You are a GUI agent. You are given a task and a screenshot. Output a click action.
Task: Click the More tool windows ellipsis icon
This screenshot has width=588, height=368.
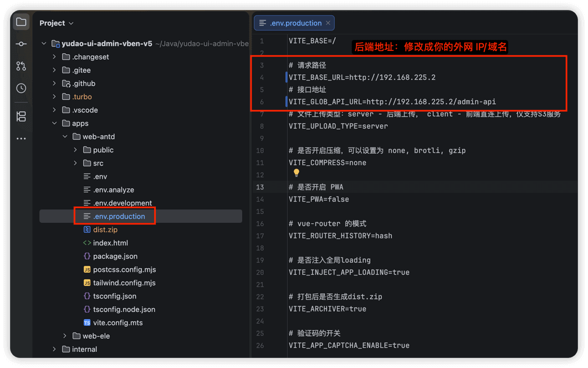point(21,139)
